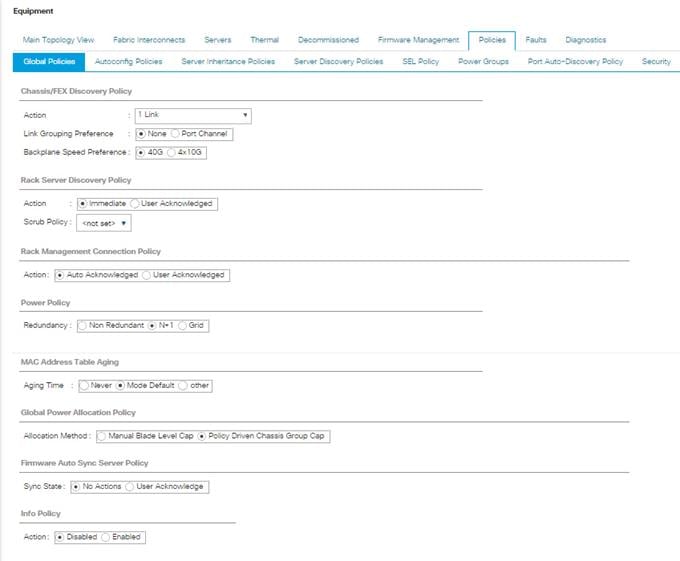Choose 4x10G backplane speed preference
Screen dimensions: 680x561
pos(173,152)
